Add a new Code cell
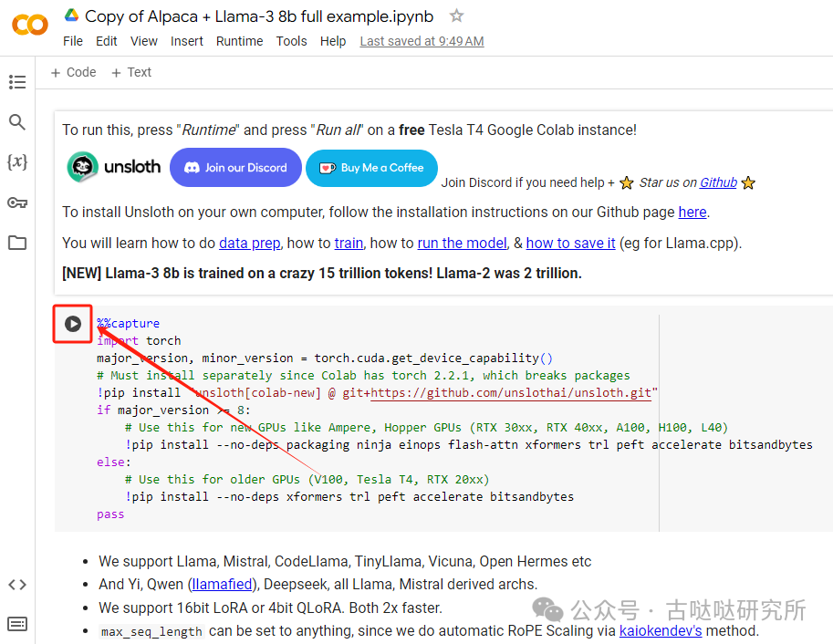 coord(73,72)
